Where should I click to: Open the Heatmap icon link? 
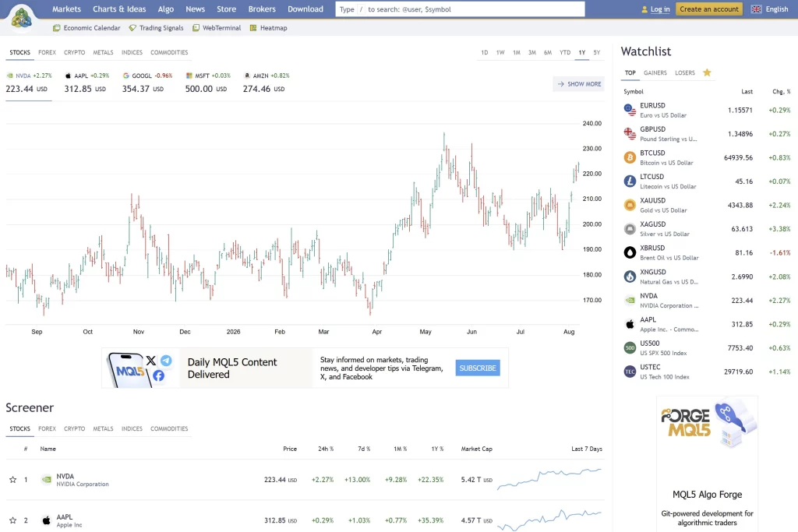click(x=253, y=28)
